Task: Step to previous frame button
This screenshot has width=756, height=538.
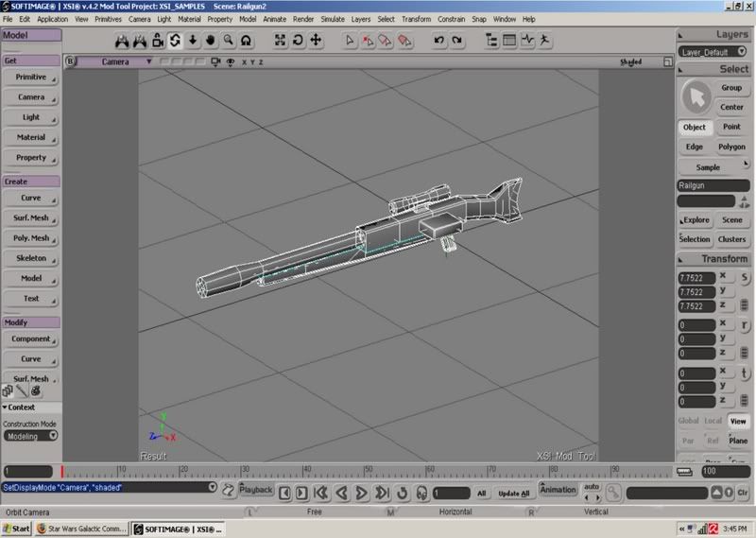Action: click(284, 494)
